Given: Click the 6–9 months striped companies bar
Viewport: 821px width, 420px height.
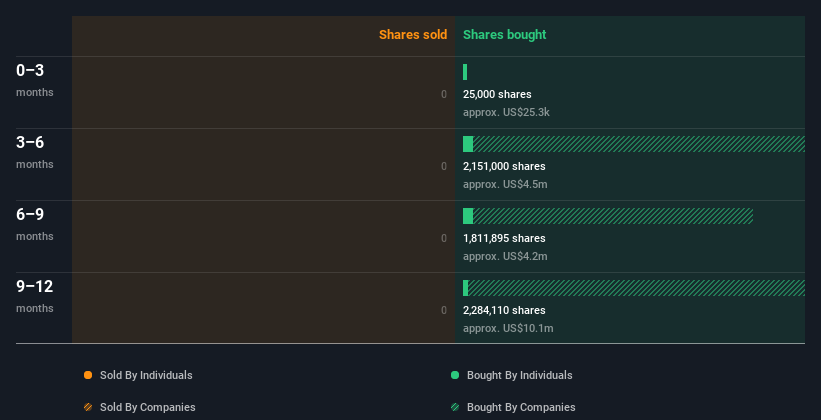Looking at the screenshot, I should pyautogui.click(x=612, y=216).
